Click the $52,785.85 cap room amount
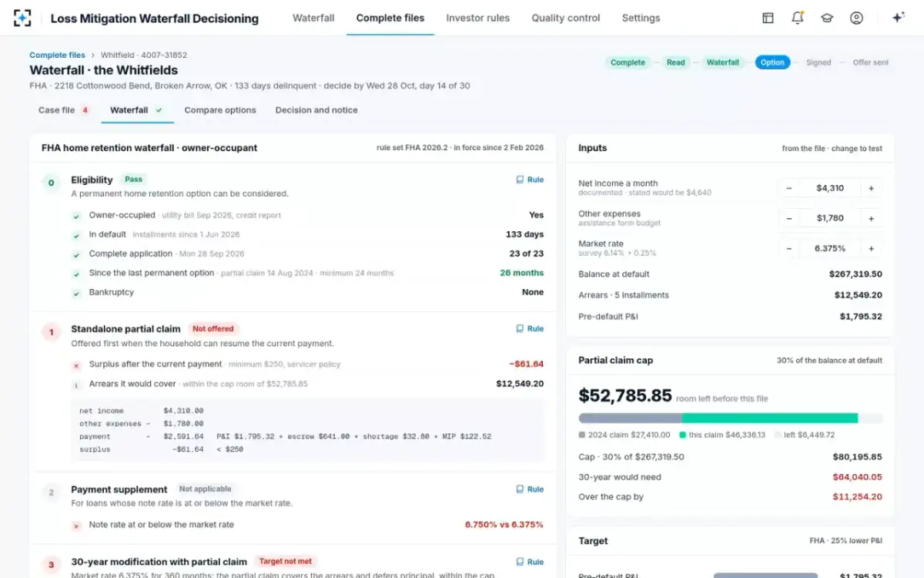The image size is (924, 578). (625, 395)
